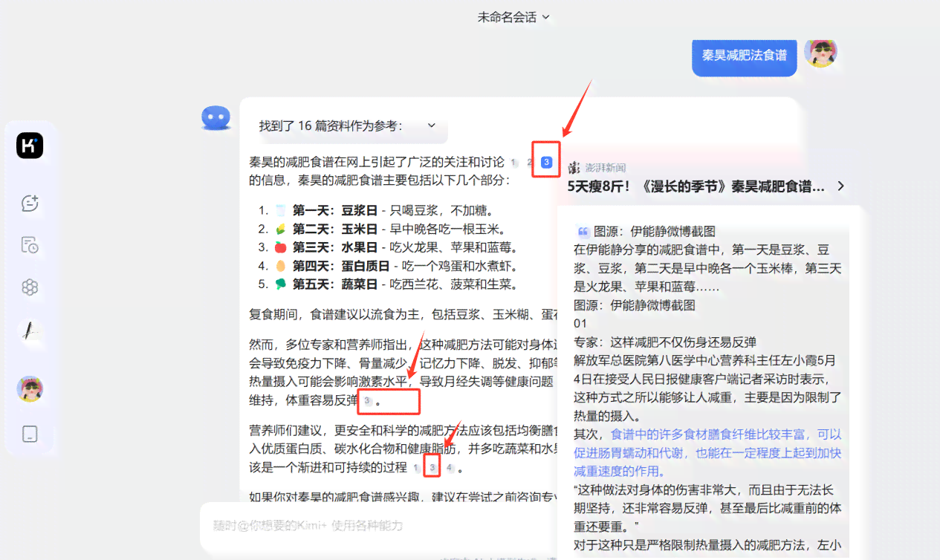
Task: Click highlighted blue citation badge 3
Action: [x=547, y=162]
